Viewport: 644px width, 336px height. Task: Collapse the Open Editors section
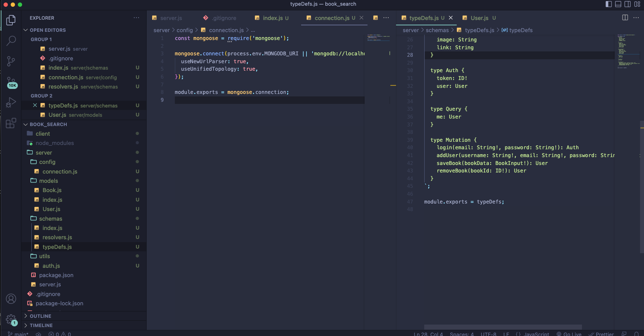84,30
